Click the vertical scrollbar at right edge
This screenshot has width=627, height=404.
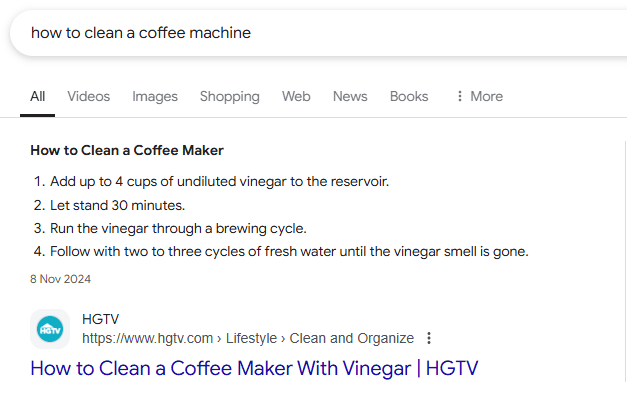(x=625, y=261)
